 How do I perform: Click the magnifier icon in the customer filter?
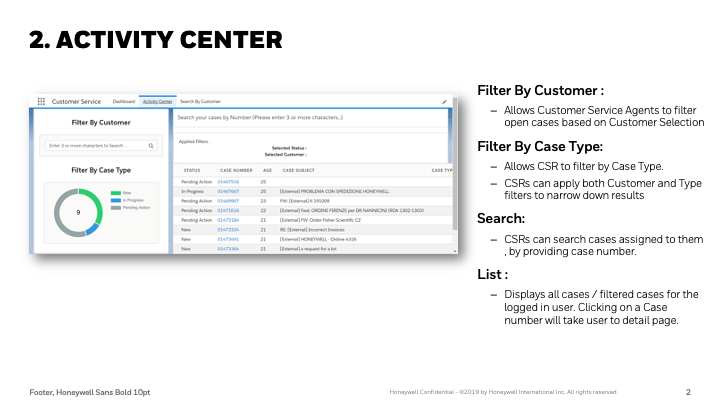[x=151, y=146]
